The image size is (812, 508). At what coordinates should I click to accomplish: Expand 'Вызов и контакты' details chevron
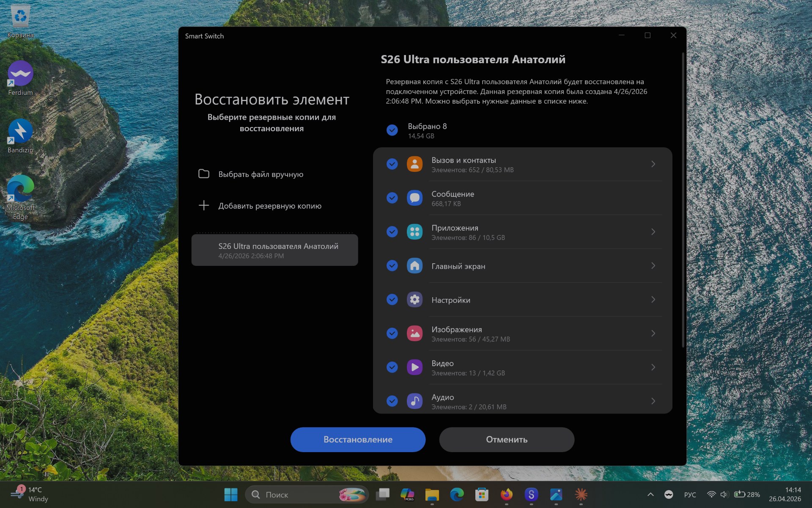tap(653, 164)
